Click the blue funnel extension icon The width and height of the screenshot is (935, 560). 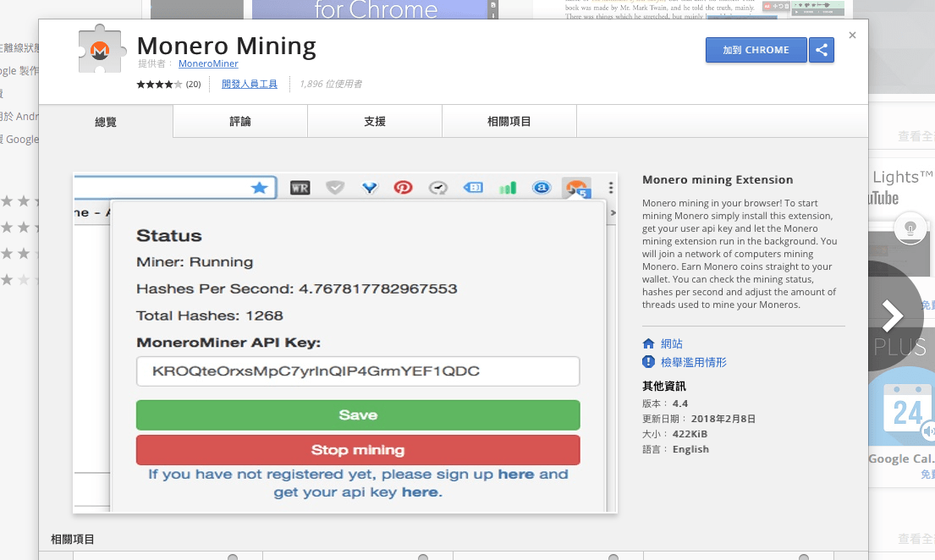(x=370, y=189)
